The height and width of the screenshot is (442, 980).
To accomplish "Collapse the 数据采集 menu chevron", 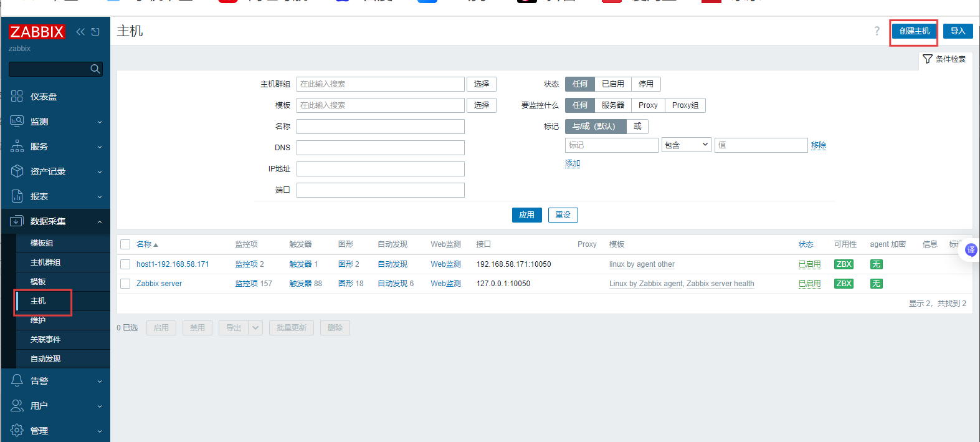I will pyautogui.click(x=100, y=222).
